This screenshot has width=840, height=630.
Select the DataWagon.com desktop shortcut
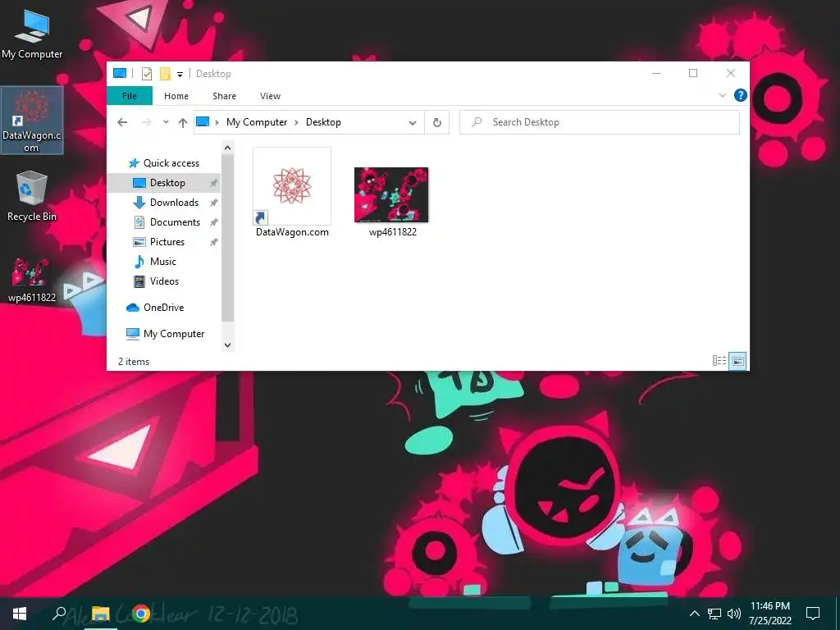coord(32,120)
